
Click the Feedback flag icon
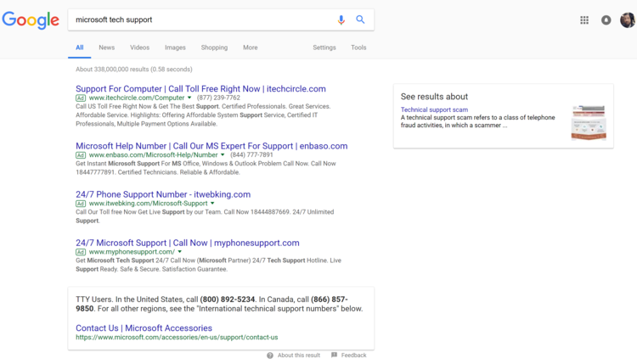click(x=334, y=355)
